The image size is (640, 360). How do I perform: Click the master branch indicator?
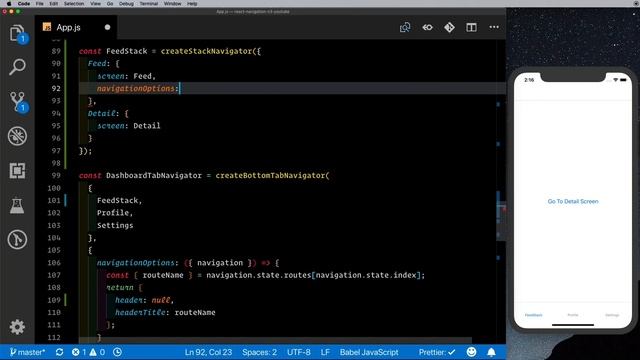[27, 352]
